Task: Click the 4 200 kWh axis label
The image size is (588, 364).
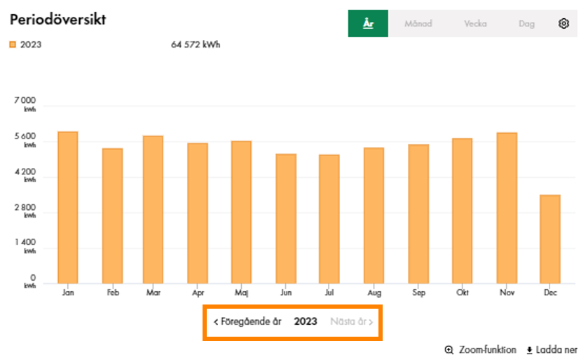Action: [x=25, y=175]
